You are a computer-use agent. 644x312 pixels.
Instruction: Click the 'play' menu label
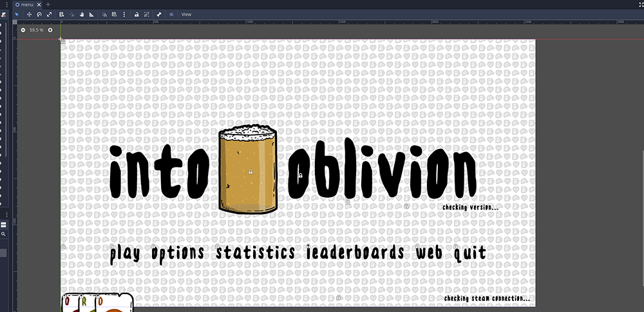click(125, 253)
